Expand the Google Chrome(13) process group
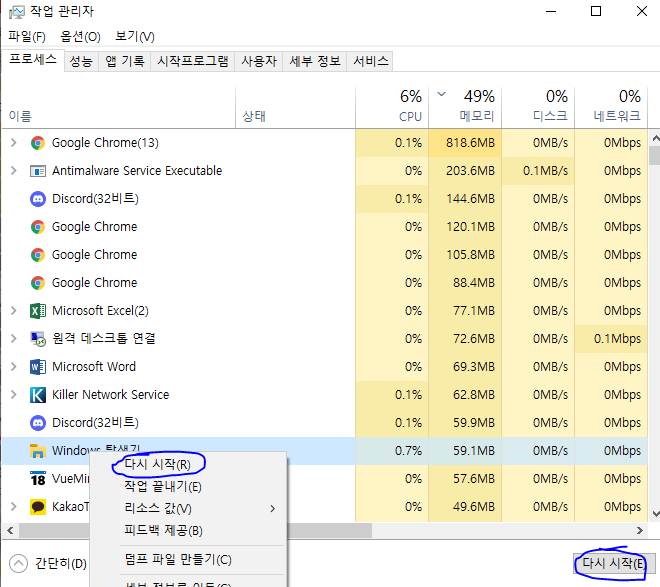Screen dimensions: 660x587 (13, 143)
